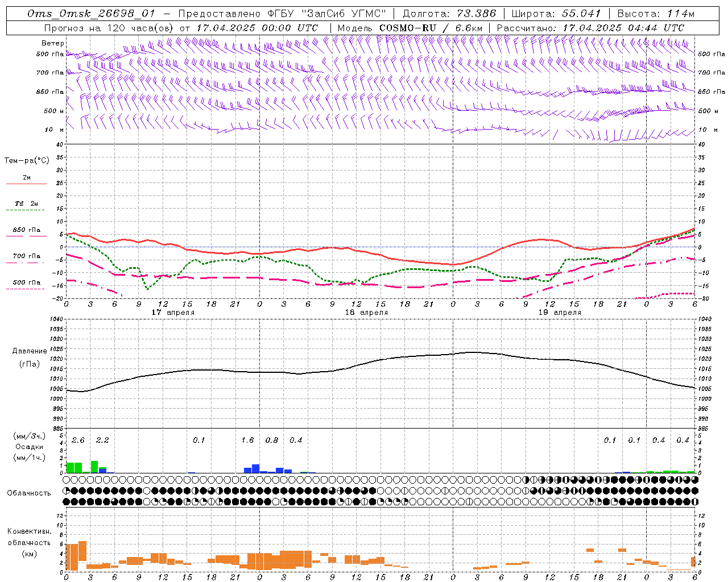This screenshot has height=582, width=728.
Task: Click the 0.8 precipitation total
Action: pos(272,440)
